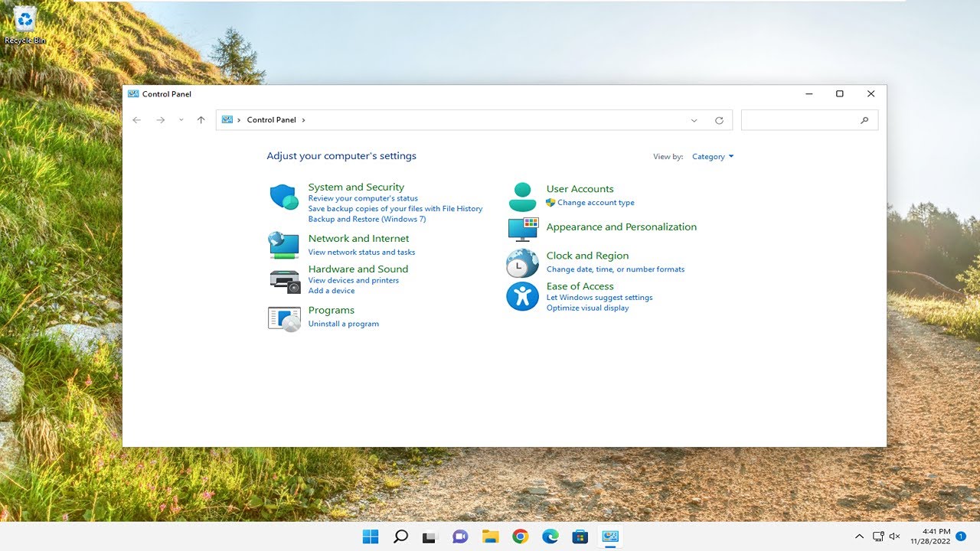
Task: Open the volume control in system tray
Action: (x=894, y=536)
